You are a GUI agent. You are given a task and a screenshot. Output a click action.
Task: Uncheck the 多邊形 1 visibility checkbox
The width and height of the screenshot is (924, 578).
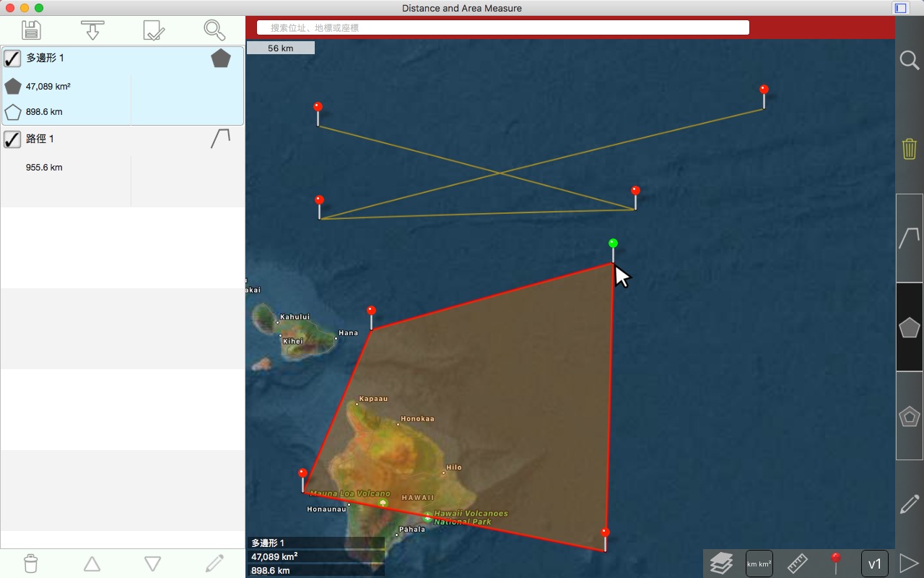pos(12,59)
